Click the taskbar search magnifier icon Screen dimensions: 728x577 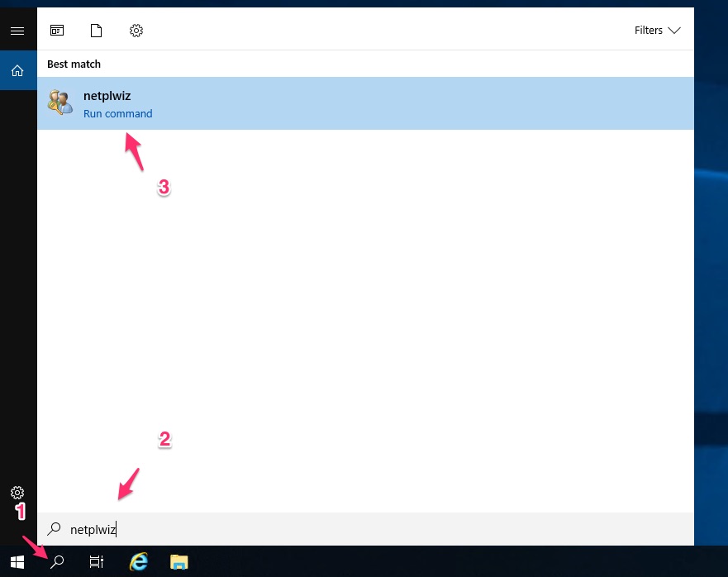click(x=57, y=562)
